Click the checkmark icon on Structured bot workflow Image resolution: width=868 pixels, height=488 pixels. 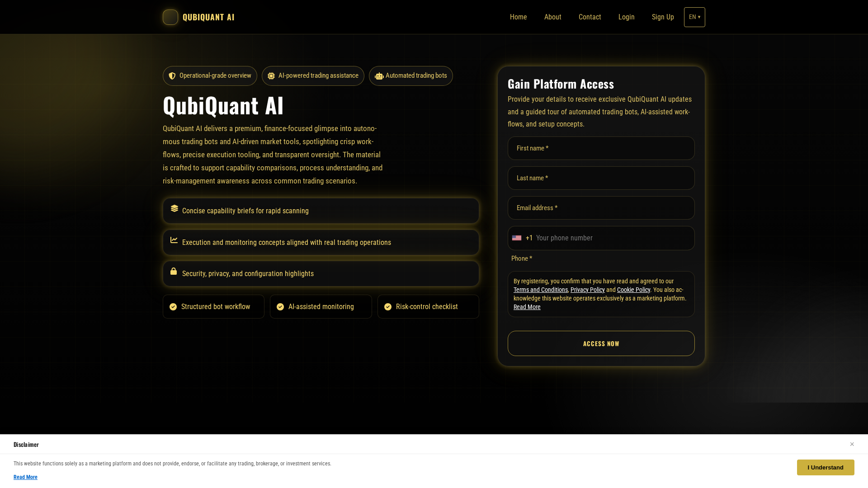click(173, 307)
